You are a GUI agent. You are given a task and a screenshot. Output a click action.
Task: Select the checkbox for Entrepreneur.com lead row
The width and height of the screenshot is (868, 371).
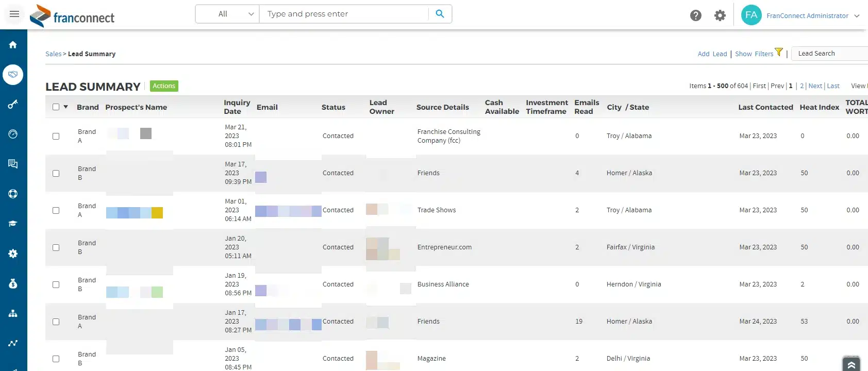(56, 247)
